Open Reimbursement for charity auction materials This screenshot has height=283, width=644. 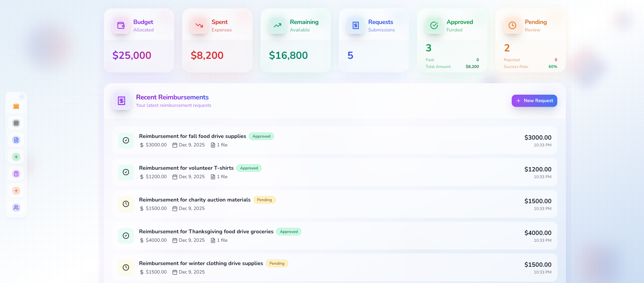click(x=195, y=200)
